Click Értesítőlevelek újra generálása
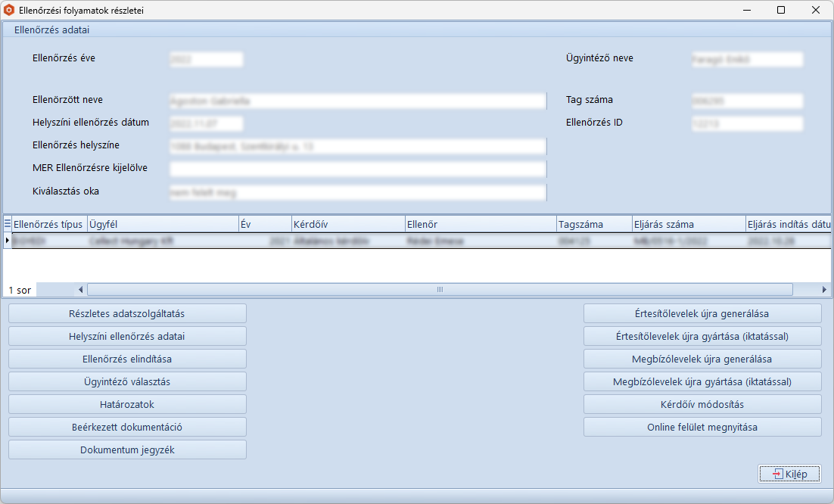This screenshot has width=834, height=504. click(x=702, y=313)
